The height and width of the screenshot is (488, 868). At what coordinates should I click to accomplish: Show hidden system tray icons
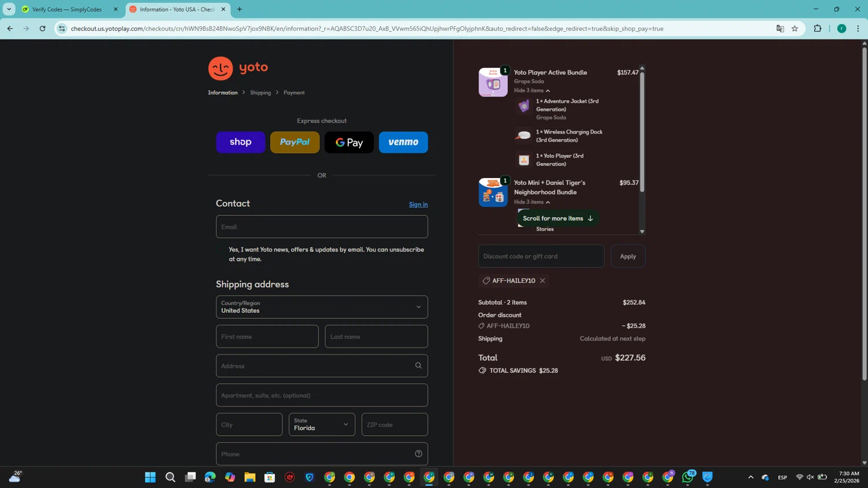coord(751,477)
